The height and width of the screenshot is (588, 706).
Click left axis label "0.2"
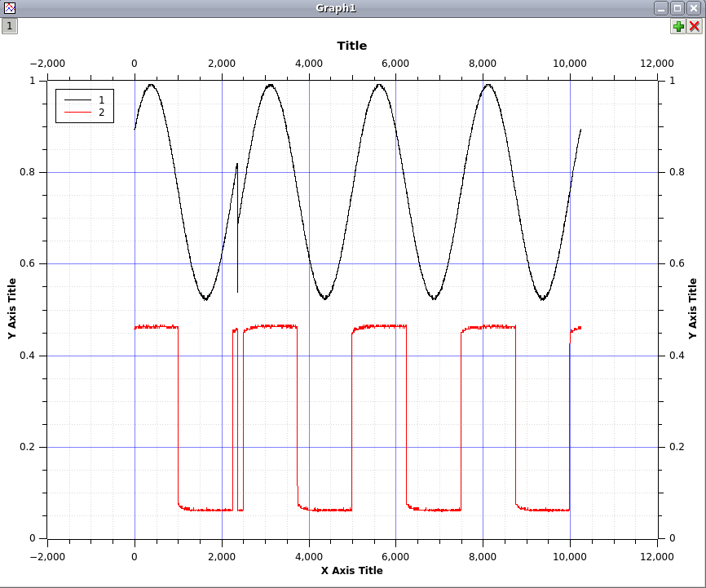point(28,447)
